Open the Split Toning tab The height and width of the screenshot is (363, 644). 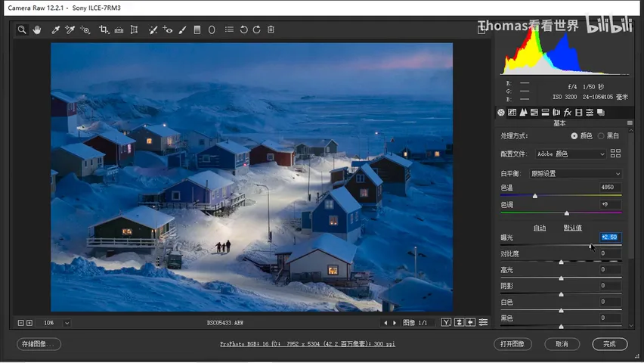(x=546, y=112)
